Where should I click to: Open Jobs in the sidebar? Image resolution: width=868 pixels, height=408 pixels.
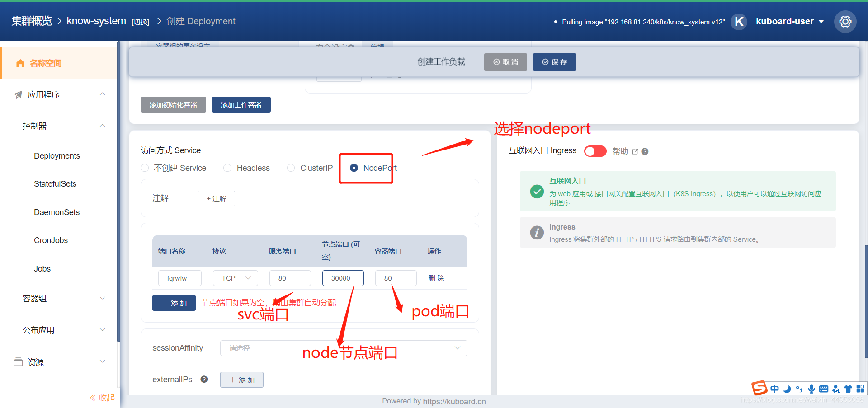pyautogui.click(x=42, y=269)
